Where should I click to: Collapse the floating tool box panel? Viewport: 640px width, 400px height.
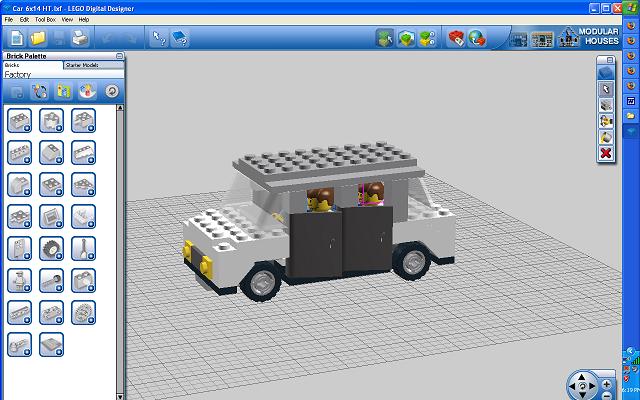610,60
